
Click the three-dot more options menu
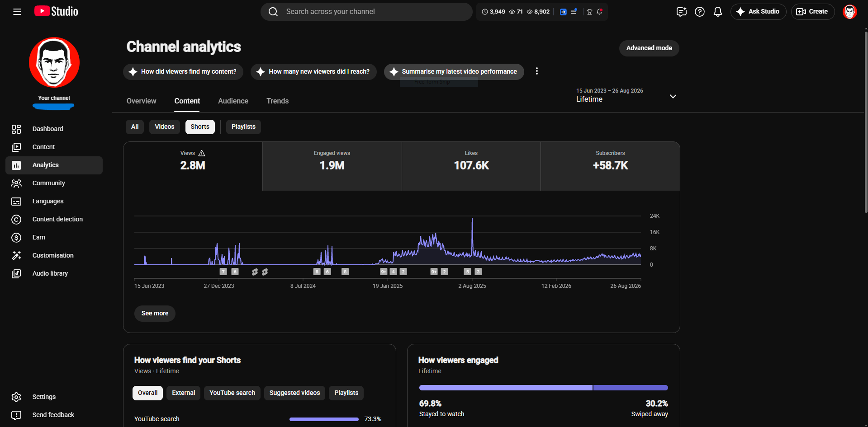click(537, 71)
